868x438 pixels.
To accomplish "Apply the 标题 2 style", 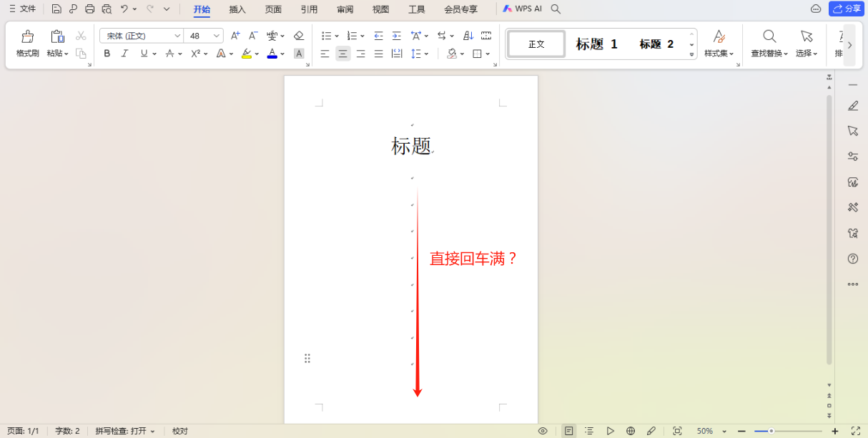I will [656, 44].
